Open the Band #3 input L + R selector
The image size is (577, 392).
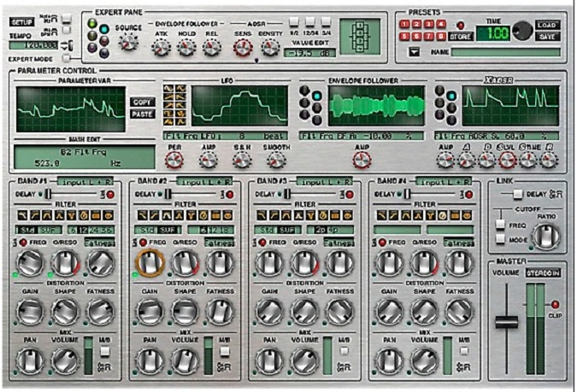[x=325, y=182]
